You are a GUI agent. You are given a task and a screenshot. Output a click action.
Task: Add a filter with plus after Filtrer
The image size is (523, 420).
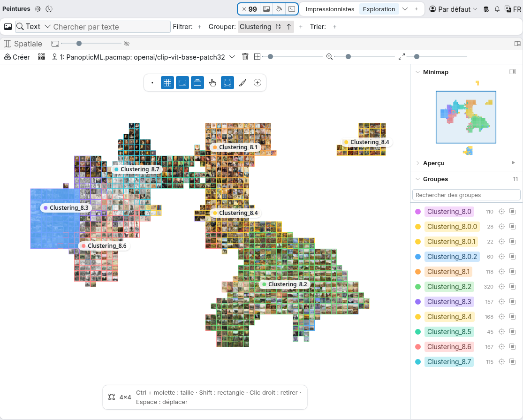tap(199, 27)
